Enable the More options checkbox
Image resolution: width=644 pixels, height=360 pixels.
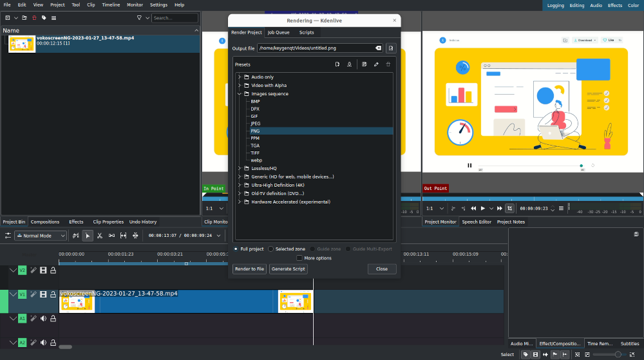[299, 258]
